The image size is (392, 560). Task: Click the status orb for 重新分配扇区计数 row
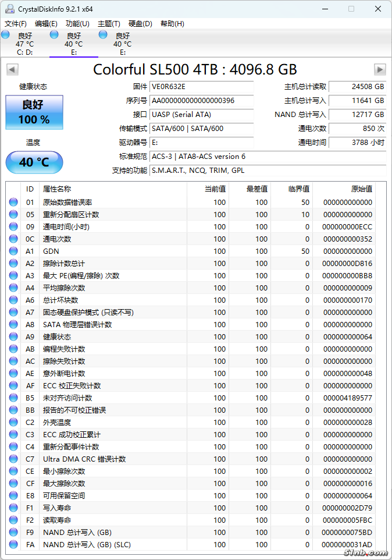pyautogui.click(x=13, y=215)
